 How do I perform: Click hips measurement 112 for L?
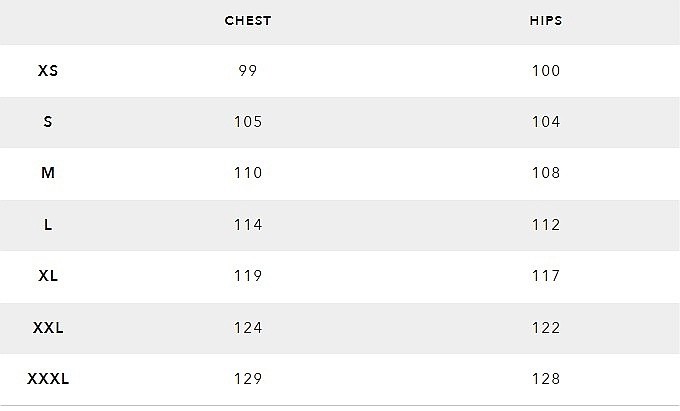pos(546,225)
